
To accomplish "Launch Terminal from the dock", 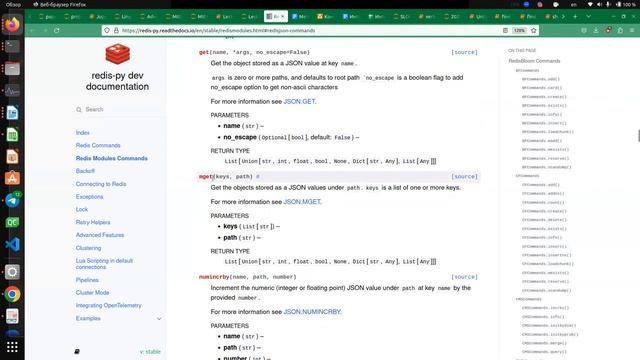I will (12, 46).
